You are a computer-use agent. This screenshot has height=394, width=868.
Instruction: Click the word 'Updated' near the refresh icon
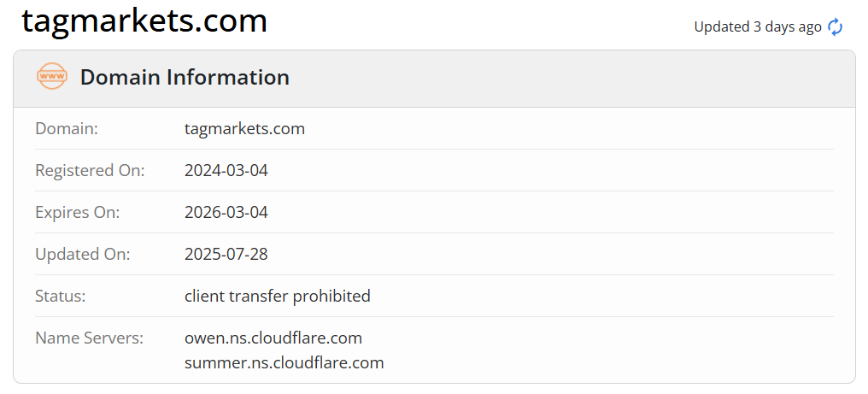(721, 27)
